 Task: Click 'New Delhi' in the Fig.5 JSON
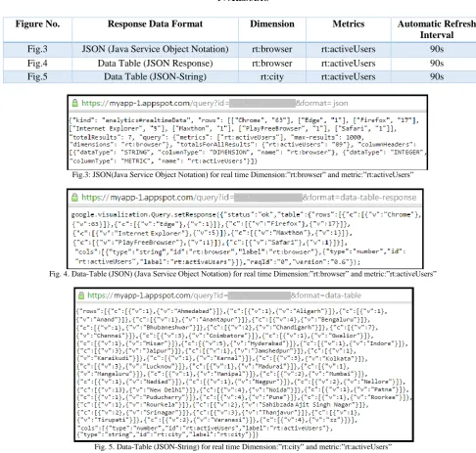[165, 389]
